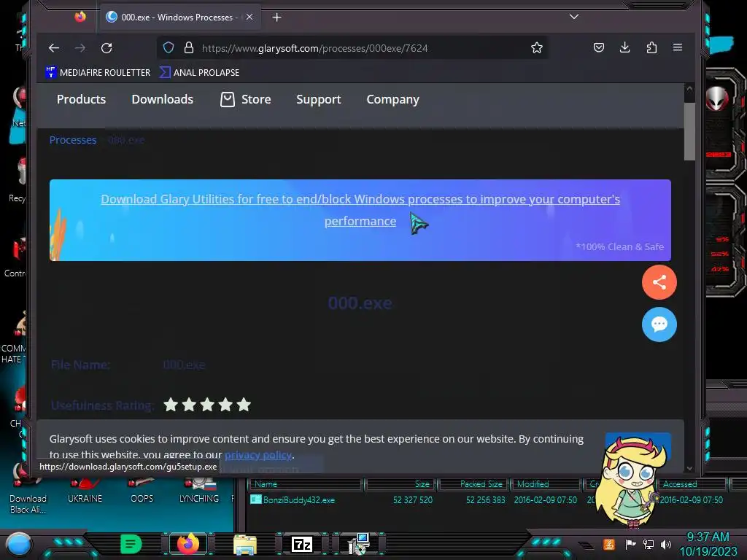Click the 000.exe page heading

click(x=360, y=303)
